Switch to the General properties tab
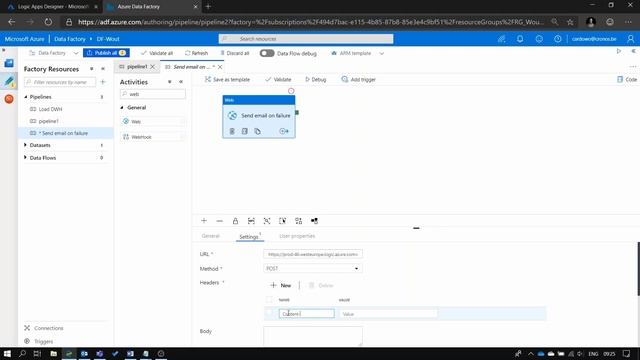Viewport: 640px width, 360px height. tap(211, 236)
